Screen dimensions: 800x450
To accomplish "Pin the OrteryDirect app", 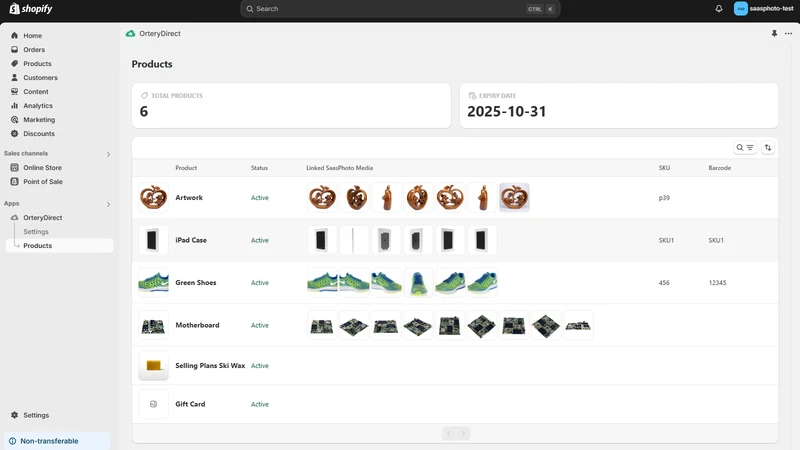I will (x=774, y=34).
